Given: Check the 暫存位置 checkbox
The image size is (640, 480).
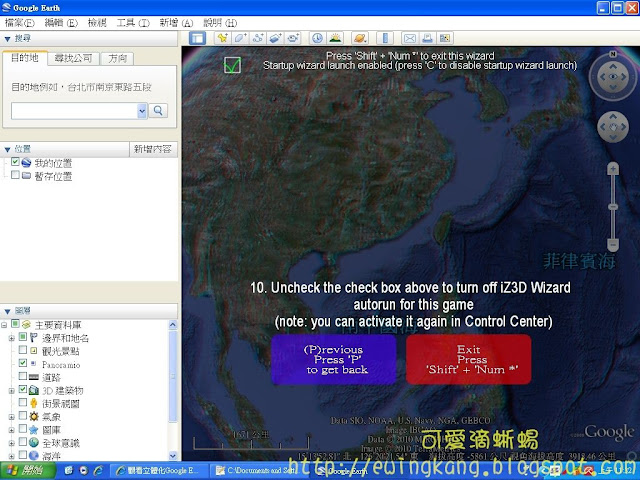Looking at the screenshot, I should pos(15,175).
